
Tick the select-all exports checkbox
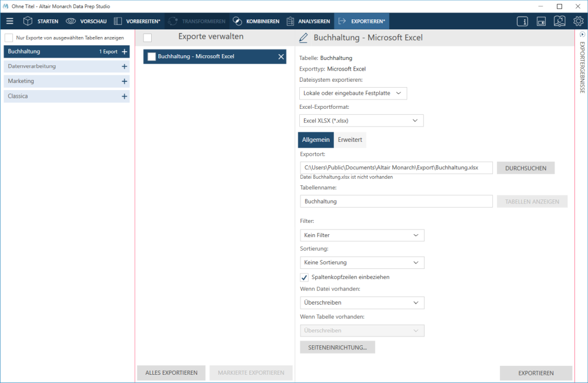tap(148, 38)
